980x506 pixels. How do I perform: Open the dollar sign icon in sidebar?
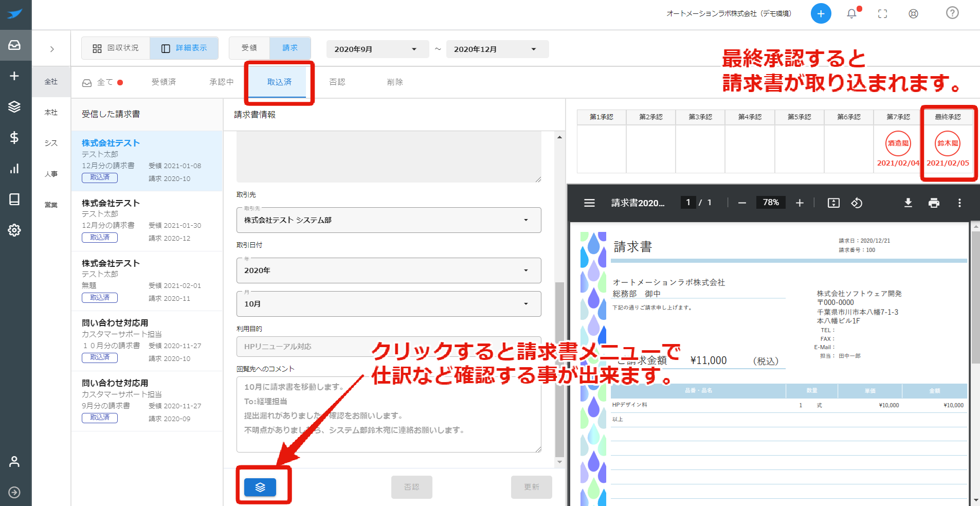[x=14, y=137]
